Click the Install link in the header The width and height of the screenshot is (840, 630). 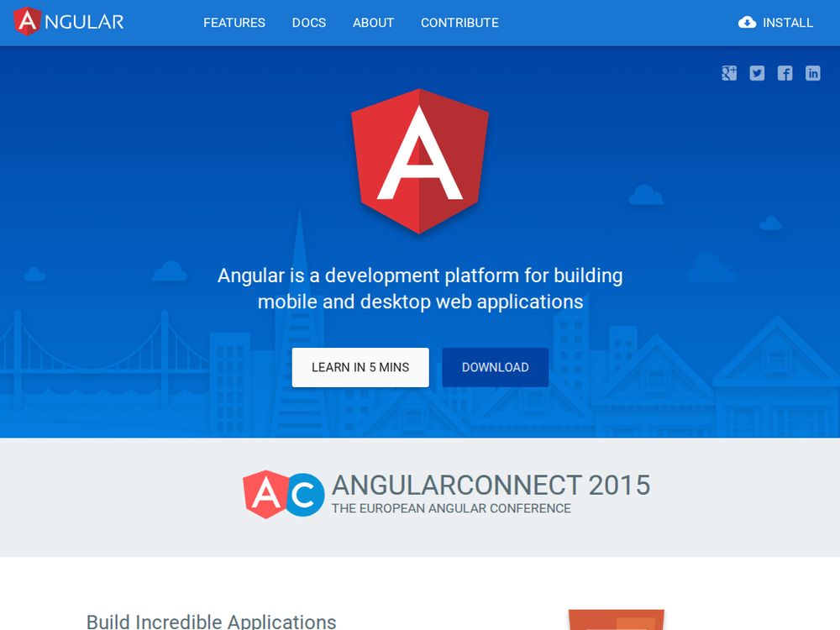(775, 23)
